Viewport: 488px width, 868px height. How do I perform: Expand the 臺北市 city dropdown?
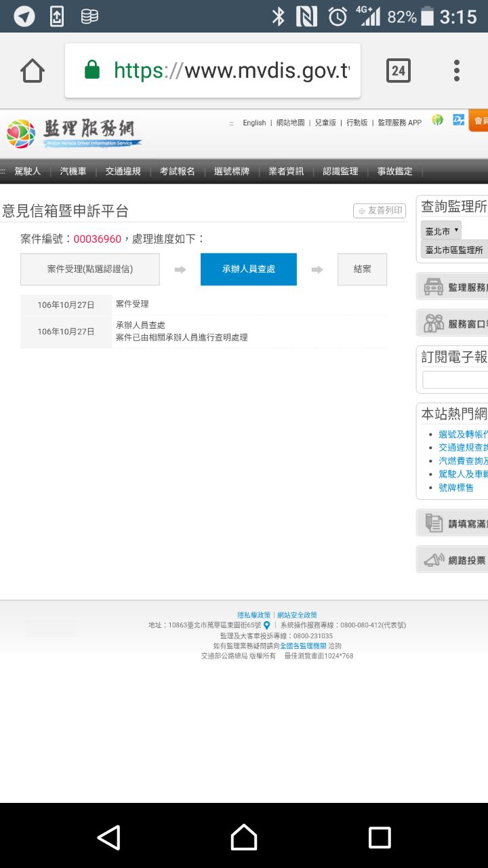(x=441, y=231)
